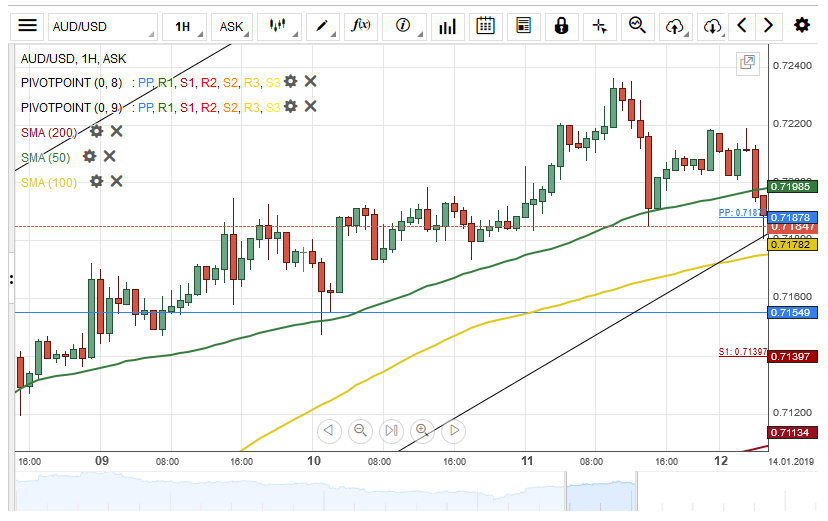Open the AUD/USD instrument dropdown

click(103, 26)
